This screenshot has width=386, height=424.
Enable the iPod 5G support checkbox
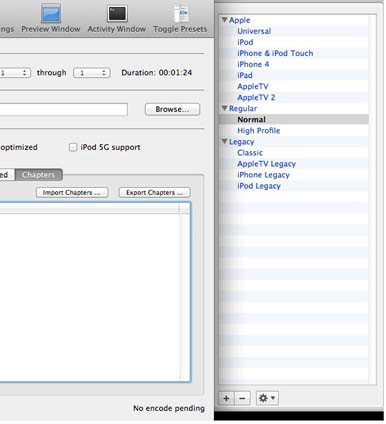[x=73, y=147]
